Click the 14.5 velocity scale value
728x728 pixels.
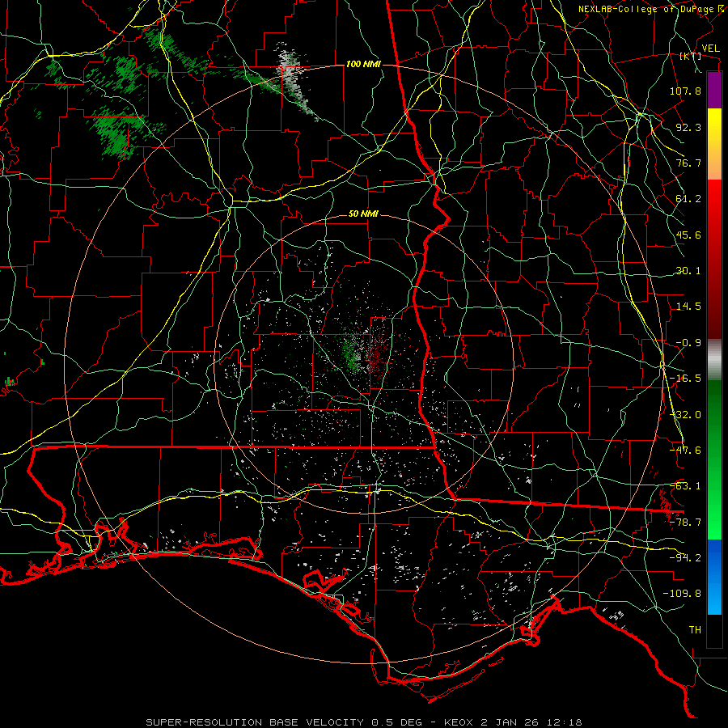pos(688,307)
